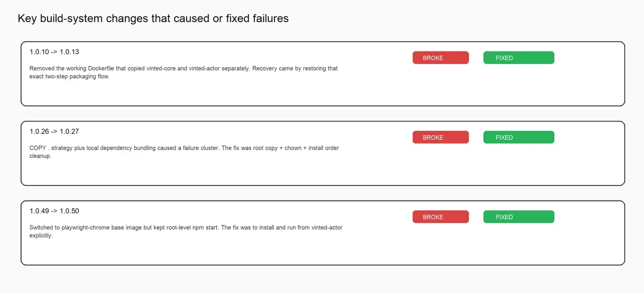Select the 1.0.49 -> 1.0.50 version heading

[x=54, y=211]
